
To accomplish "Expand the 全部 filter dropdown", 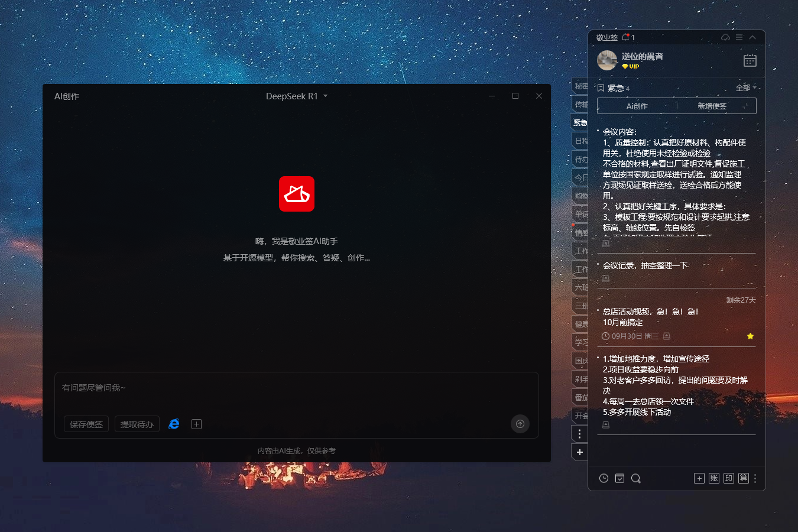I will click(x=746, y=87).
